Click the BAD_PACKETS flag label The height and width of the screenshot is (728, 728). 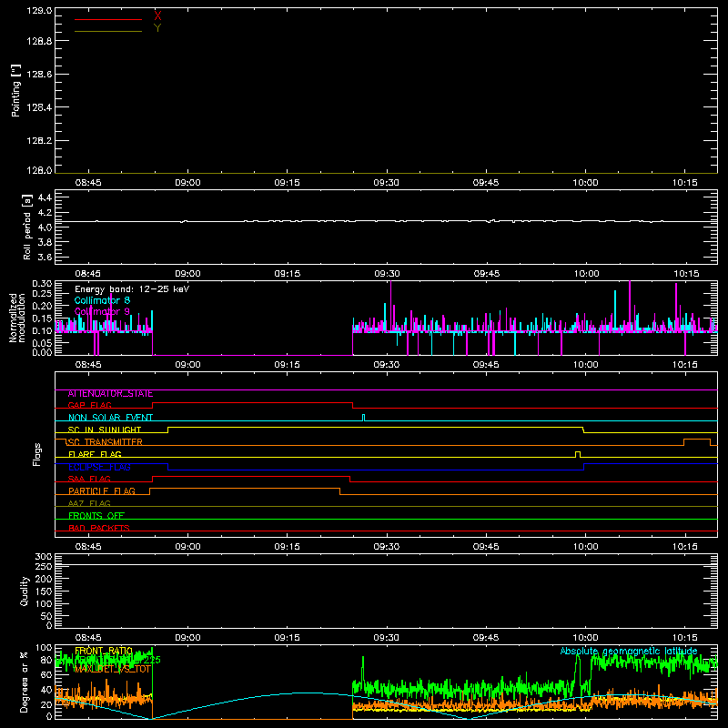(99, 529)
